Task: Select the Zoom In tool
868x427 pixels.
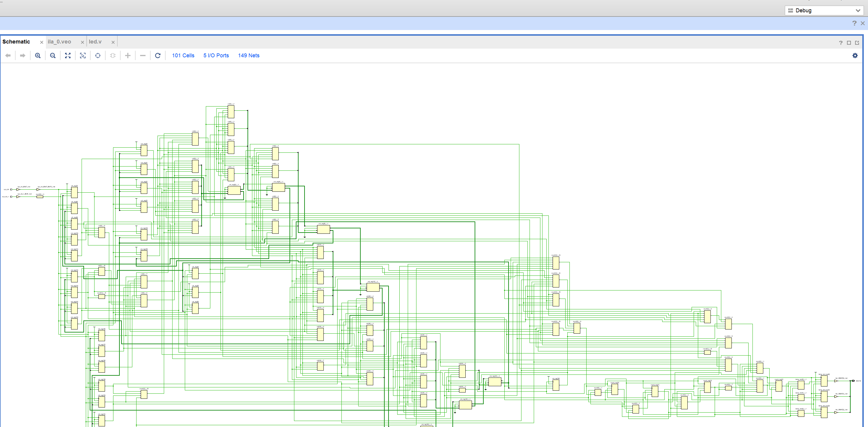Action: tap(38, 56)
